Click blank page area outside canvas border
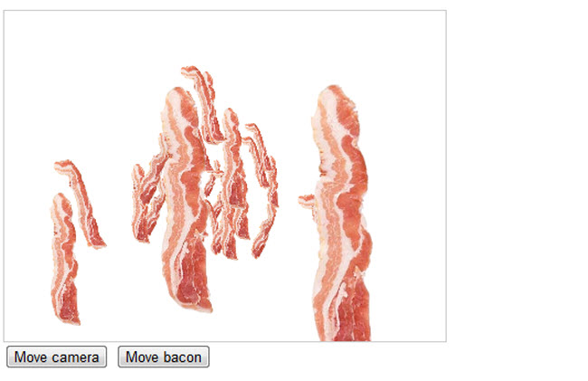 pyautogui.click(x=517, y=187)
